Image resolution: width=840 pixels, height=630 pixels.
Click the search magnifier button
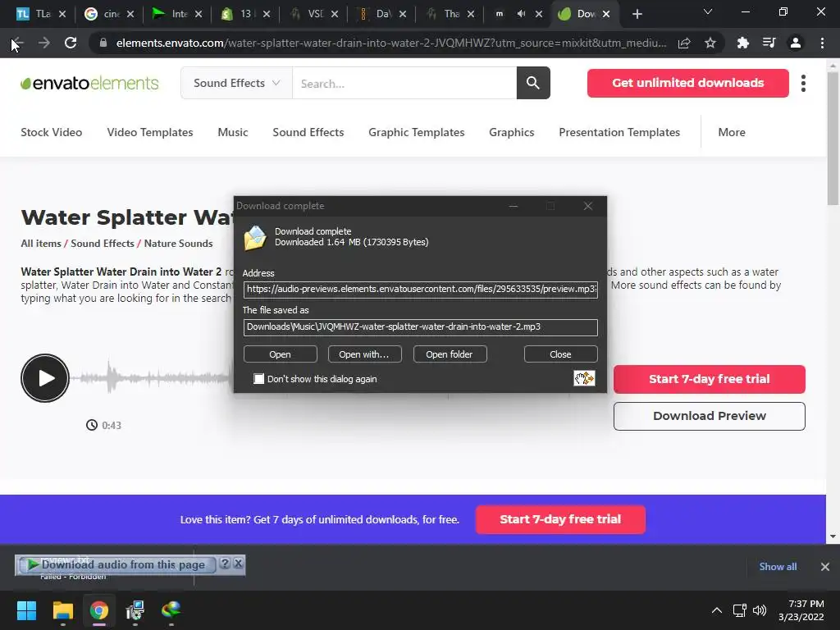click(533, 83)
